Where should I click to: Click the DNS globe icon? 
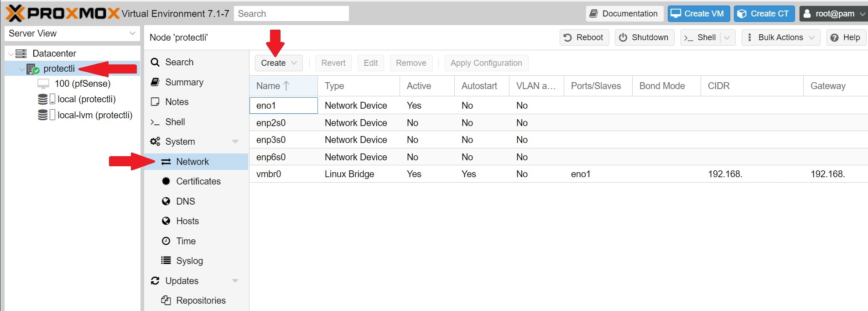(166, 201)
